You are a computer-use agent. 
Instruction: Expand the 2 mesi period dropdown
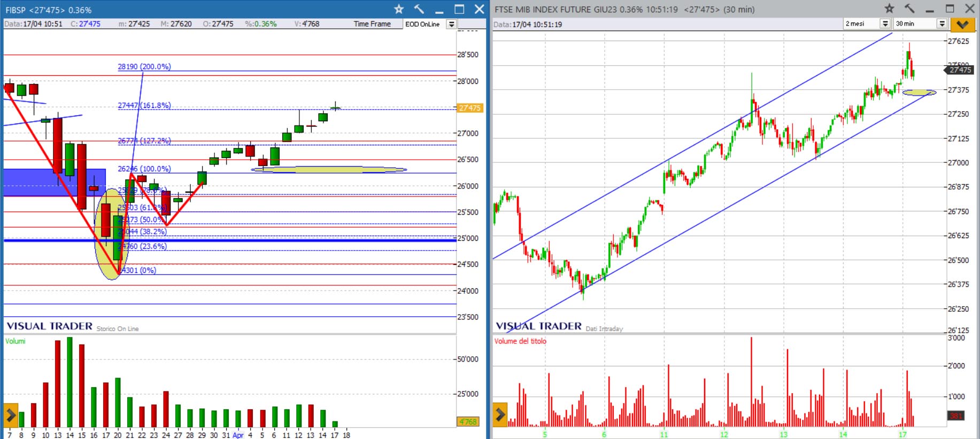pyautogui.click(x=885, y=23)
